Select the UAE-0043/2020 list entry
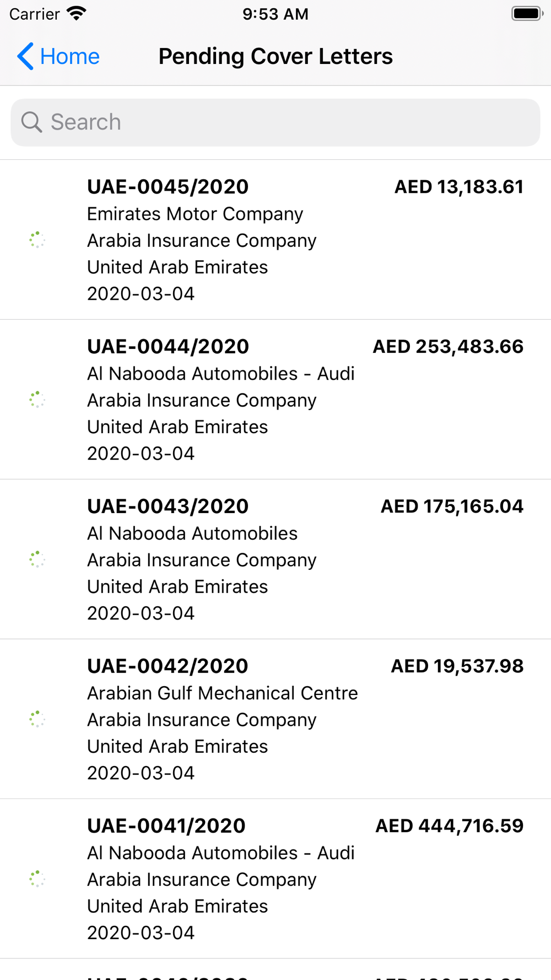The width and height of the screenshot is (551, 980). click(168, 507)
